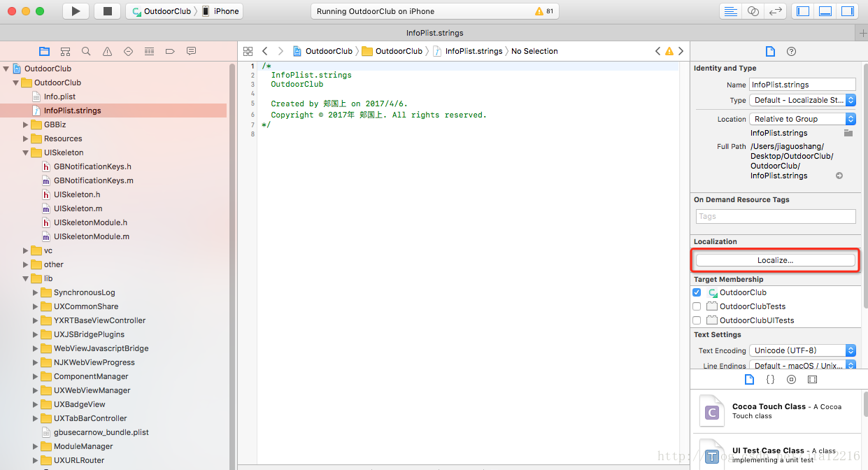Jump to previous issue in jump bar
This screenshot has width=868, height=470.
657,51
